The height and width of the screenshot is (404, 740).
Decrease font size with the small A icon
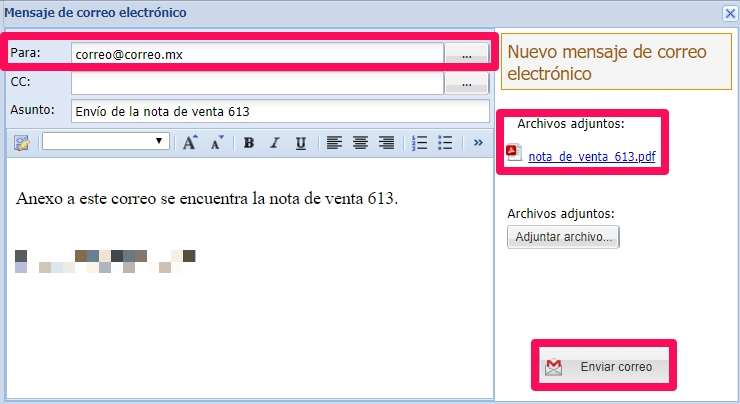(217, 142)
